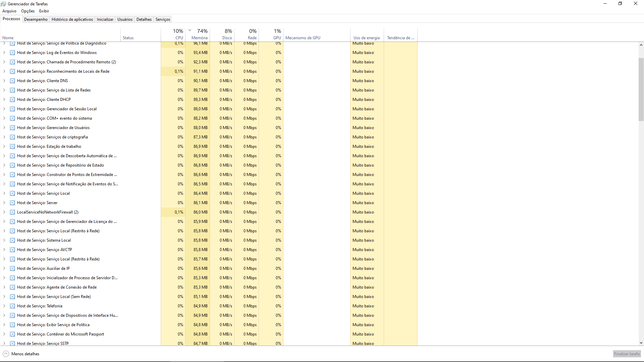The width and height of the screenshot is (644, 362).
Task: Sort by the GPU column header
Action: 271,35
